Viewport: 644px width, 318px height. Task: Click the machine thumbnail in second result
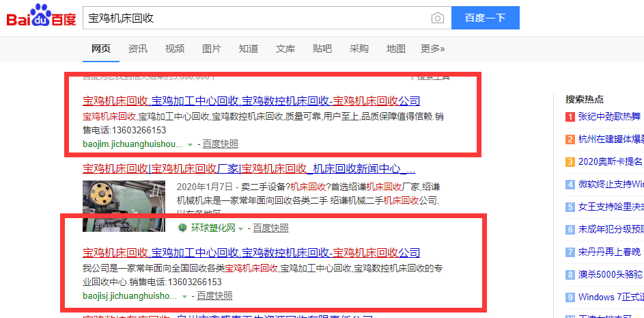[123, 205]
